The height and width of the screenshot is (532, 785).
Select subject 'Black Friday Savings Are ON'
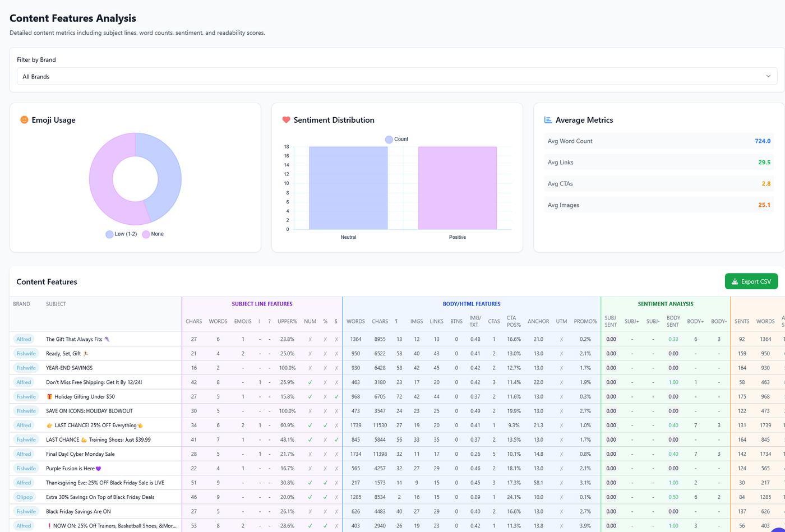[78, 511]
